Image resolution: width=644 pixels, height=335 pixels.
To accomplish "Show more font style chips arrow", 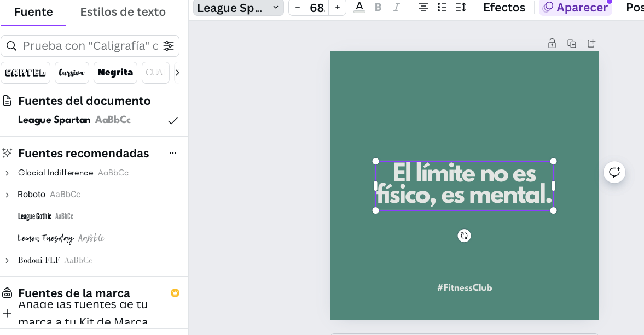I will click(x=177, y=73).
